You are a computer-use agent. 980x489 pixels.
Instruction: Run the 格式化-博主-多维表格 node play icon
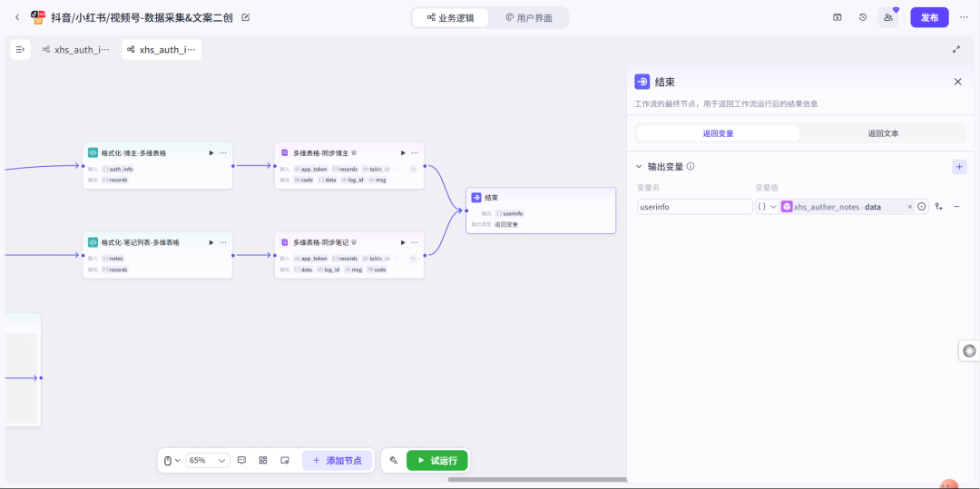coord(211,153)
